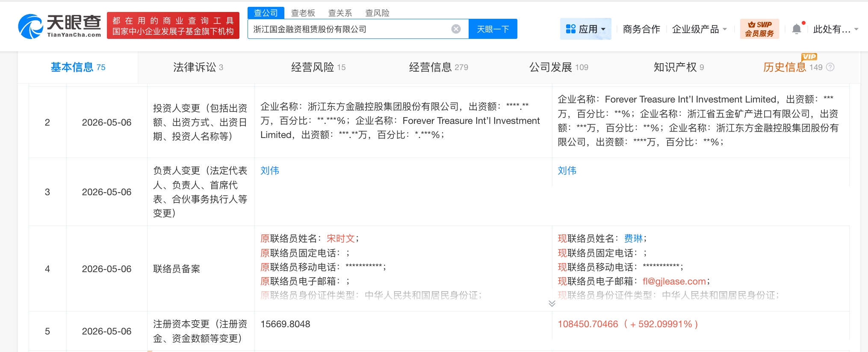Click the row number 4 cell
The width and height of the screenshot is (868, 352).
[x=47, y=269]
